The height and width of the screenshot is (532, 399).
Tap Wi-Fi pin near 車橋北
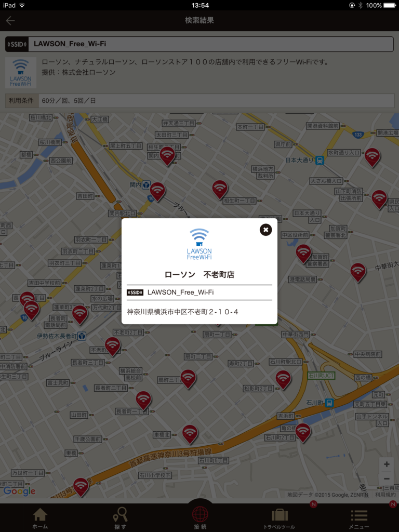coord(190,434)
